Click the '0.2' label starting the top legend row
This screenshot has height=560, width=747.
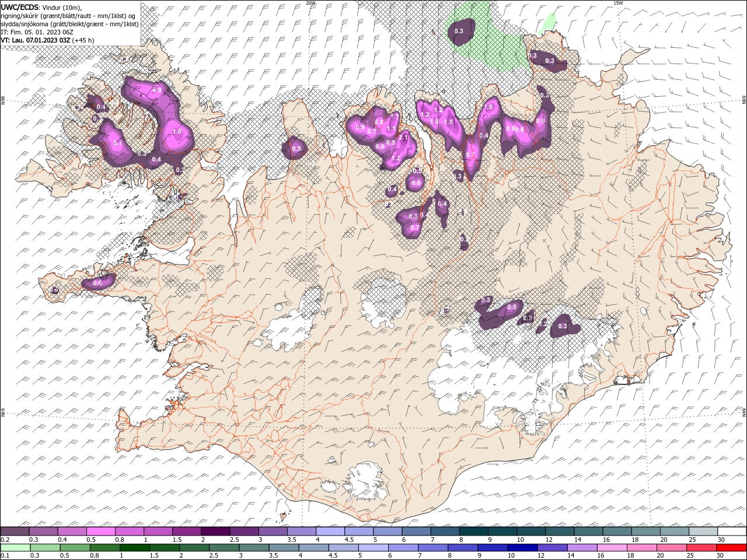click(5, 540)
